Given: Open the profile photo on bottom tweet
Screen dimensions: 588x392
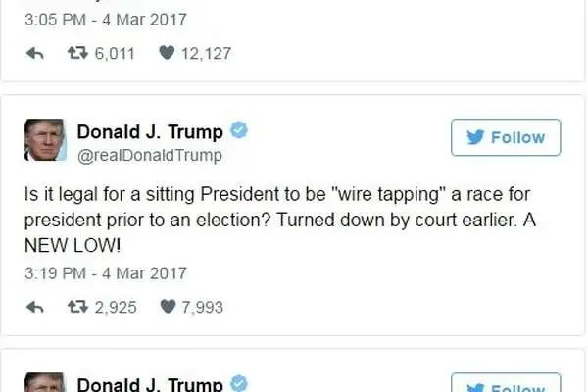Looking at the screenshot, I should (45, 382).
